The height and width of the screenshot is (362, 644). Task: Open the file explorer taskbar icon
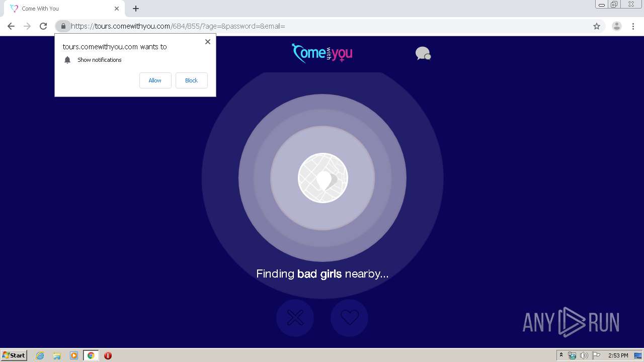(x=57, y=355)
